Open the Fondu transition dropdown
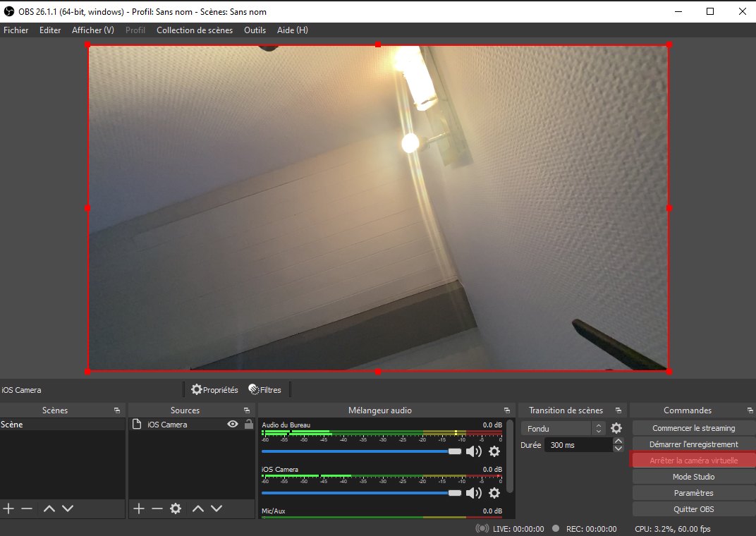Screen dimensions: 756x536 tap(563, 429)
